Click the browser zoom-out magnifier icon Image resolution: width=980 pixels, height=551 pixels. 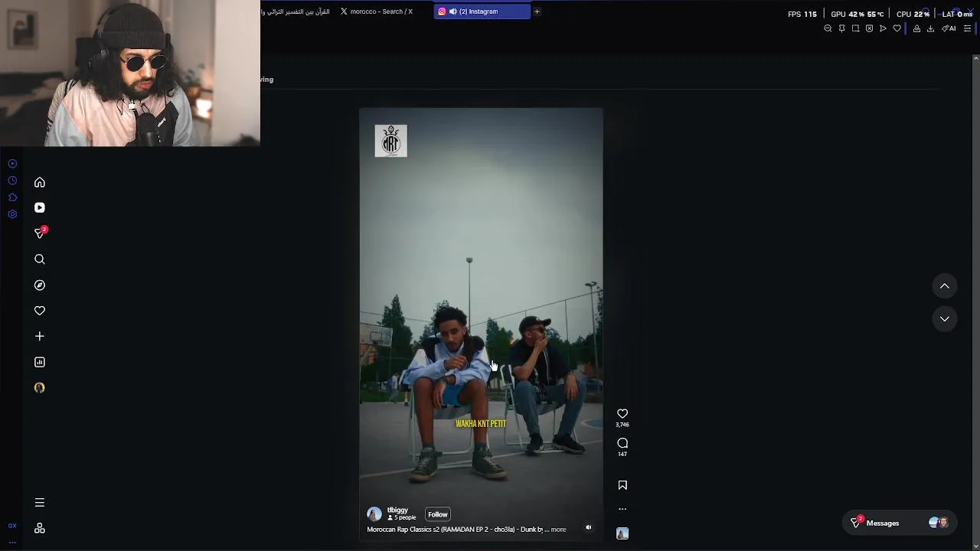tap(828, 28)
